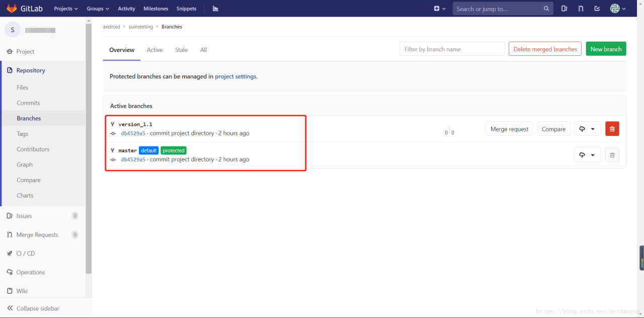Open commit db4529a5 under master
644x318 pixels.
click(133, 159)
